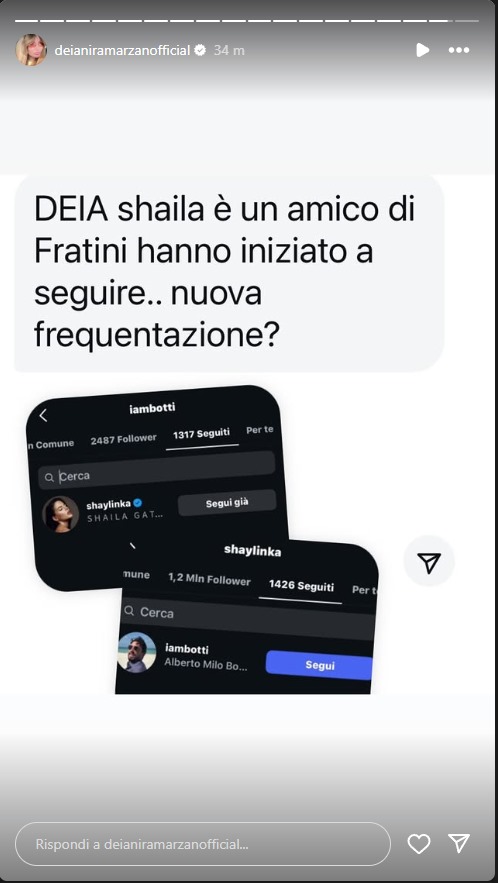
Task: Open the three-dot more options menu
Action: tap(459, 50)
